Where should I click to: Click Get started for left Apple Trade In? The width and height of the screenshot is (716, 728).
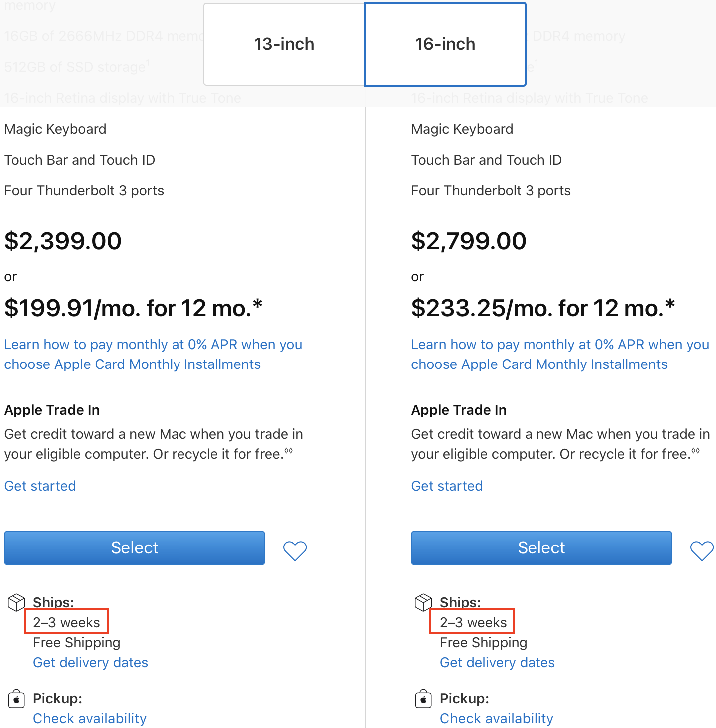(40, 486)
